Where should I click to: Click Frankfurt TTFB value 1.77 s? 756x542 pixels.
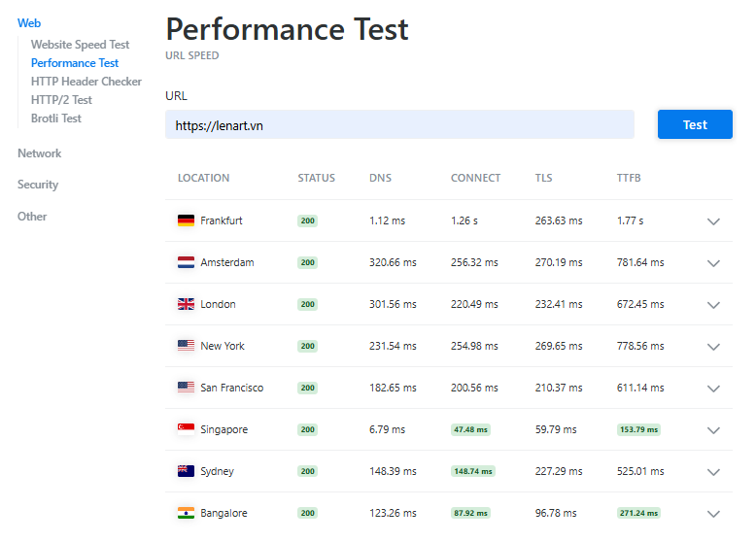click(x=630, y=220)
